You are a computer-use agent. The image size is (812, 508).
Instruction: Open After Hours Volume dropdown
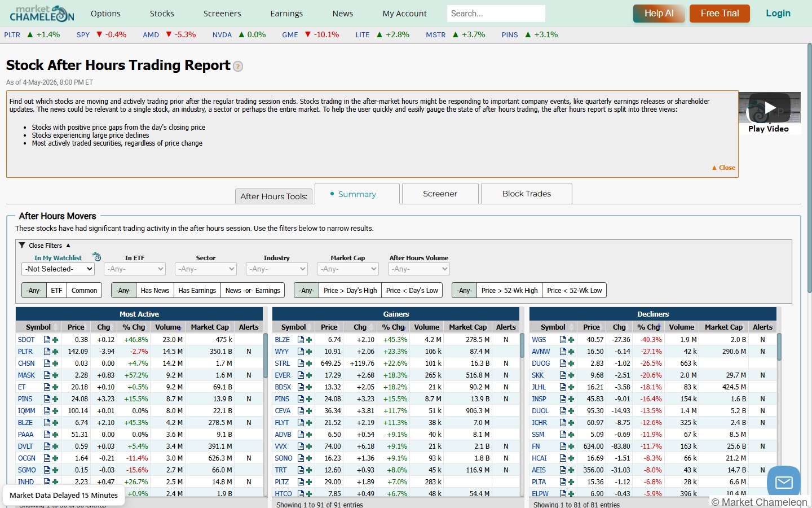tap(419, 269)
